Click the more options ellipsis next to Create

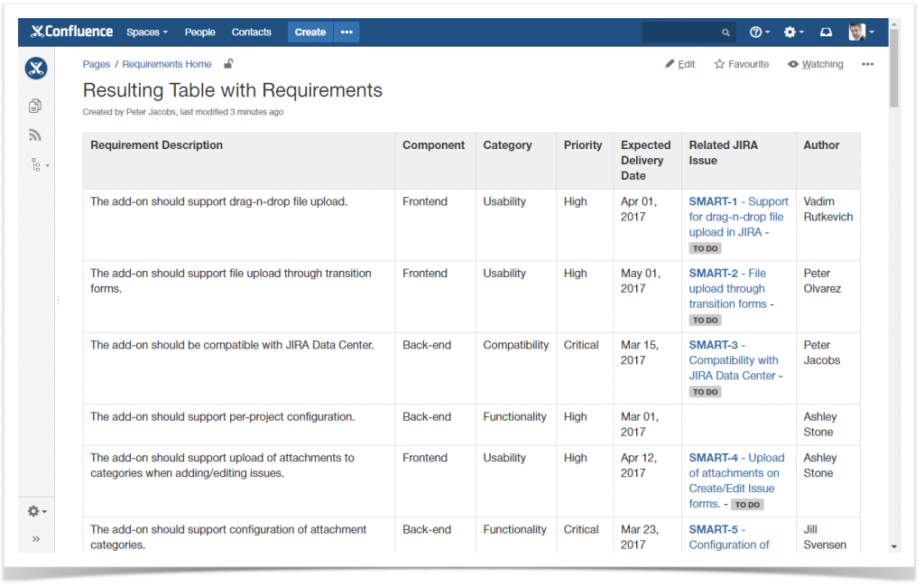point(346,32)
